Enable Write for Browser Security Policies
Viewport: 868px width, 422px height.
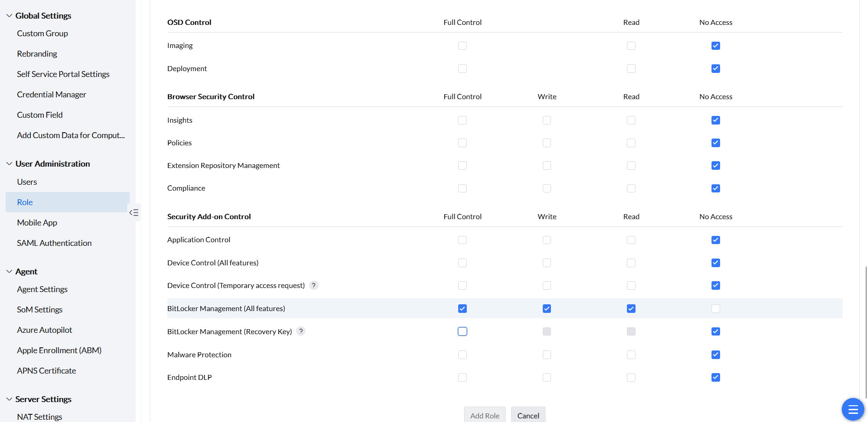(547, 143)
